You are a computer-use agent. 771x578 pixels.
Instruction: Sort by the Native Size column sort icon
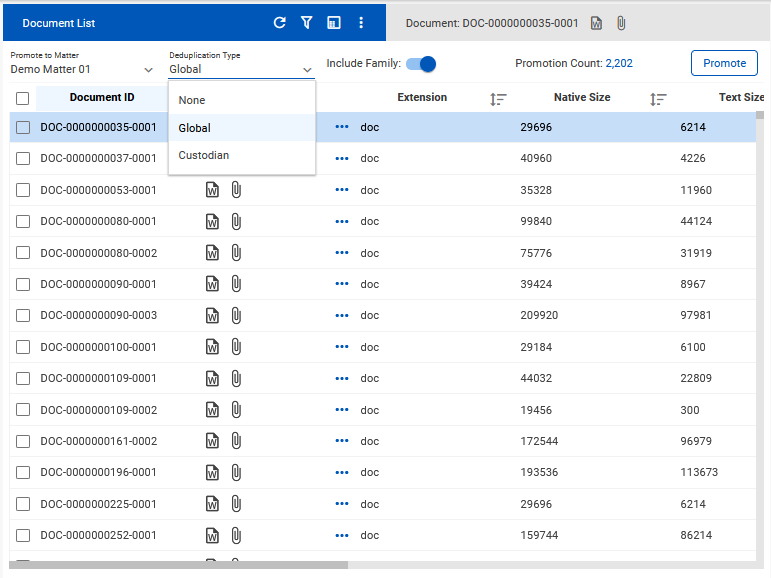point(658,99)
